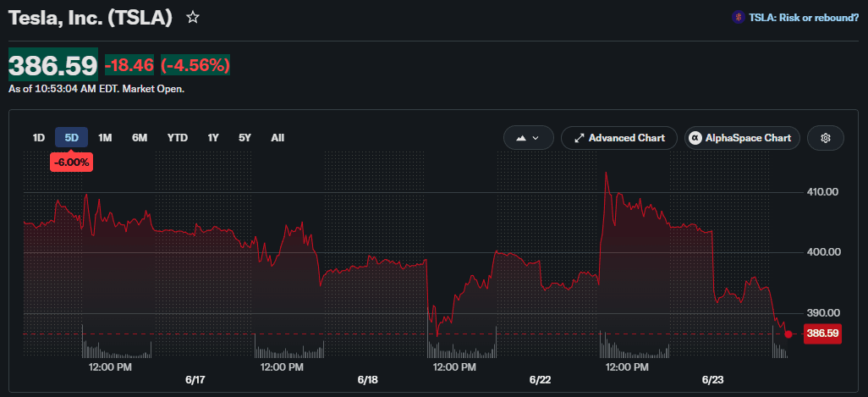
Task: Switch to the 6M range tab
Action: (x=140, y=138)
